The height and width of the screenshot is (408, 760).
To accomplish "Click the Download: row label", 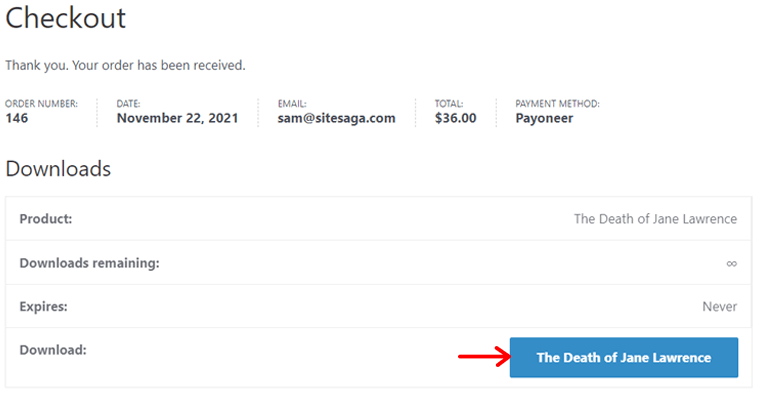I will tap(53, 350).
